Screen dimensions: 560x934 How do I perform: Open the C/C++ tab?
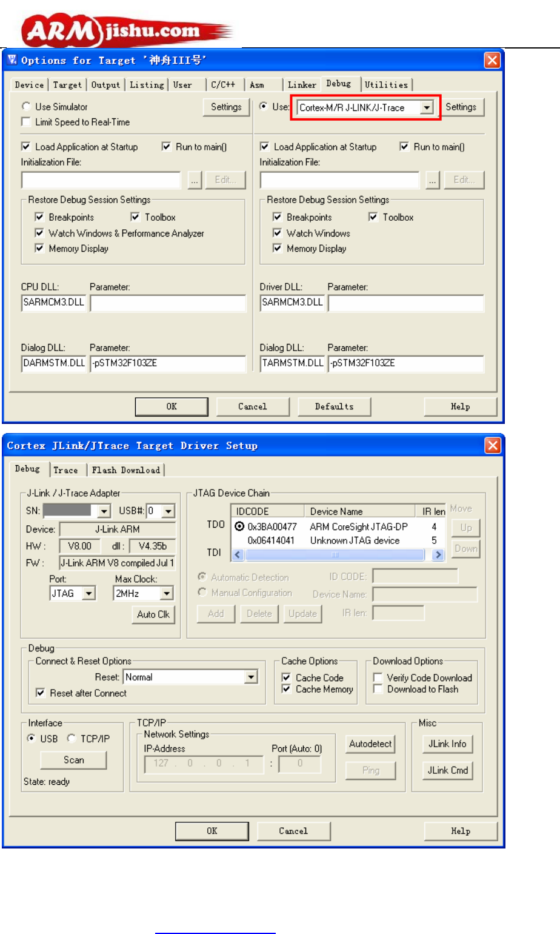(223, 85)
